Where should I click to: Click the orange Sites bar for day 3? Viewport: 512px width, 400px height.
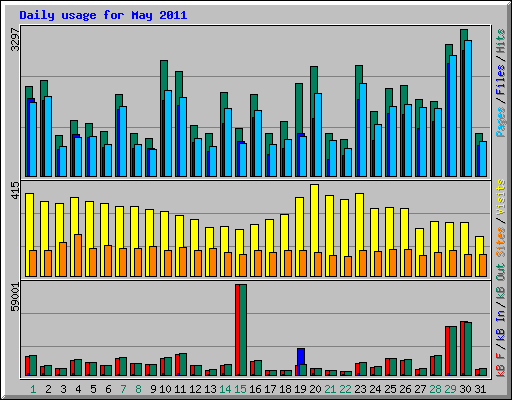63,259
